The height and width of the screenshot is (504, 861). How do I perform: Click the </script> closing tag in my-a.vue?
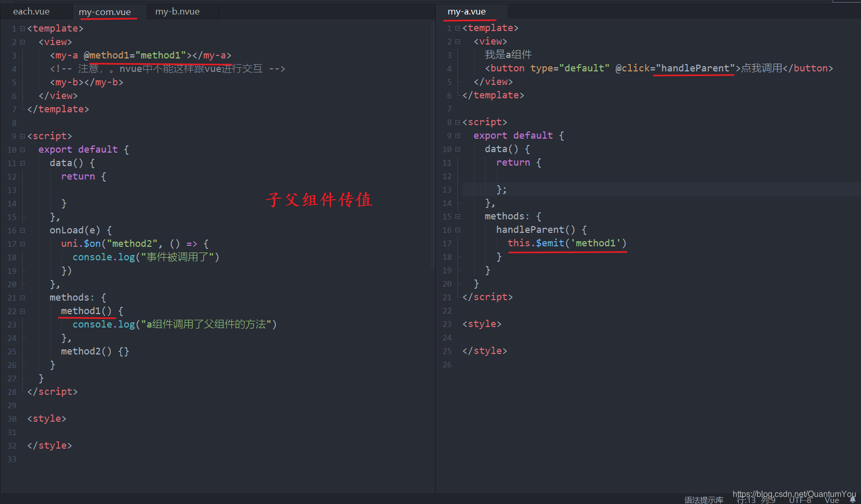click(x=487, y=297)
